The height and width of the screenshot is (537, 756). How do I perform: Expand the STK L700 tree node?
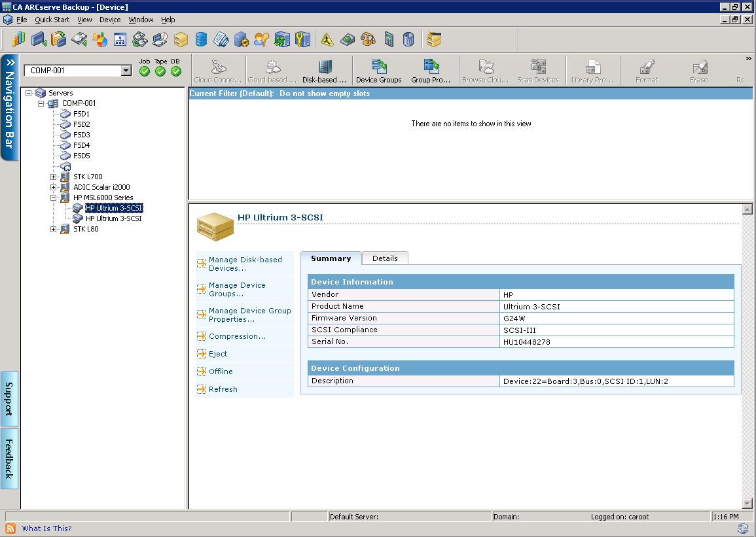click(54, 176)
